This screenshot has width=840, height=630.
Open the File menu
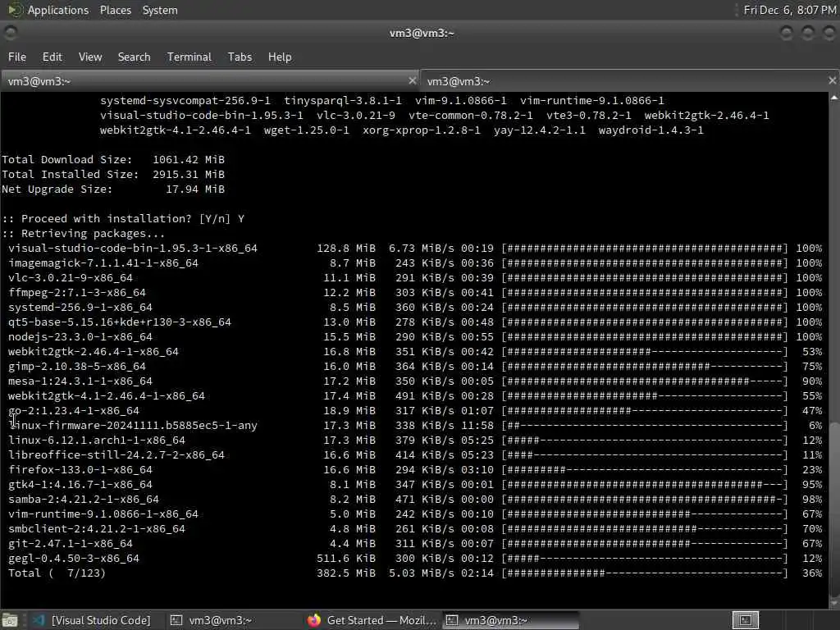tap(17, 57)
